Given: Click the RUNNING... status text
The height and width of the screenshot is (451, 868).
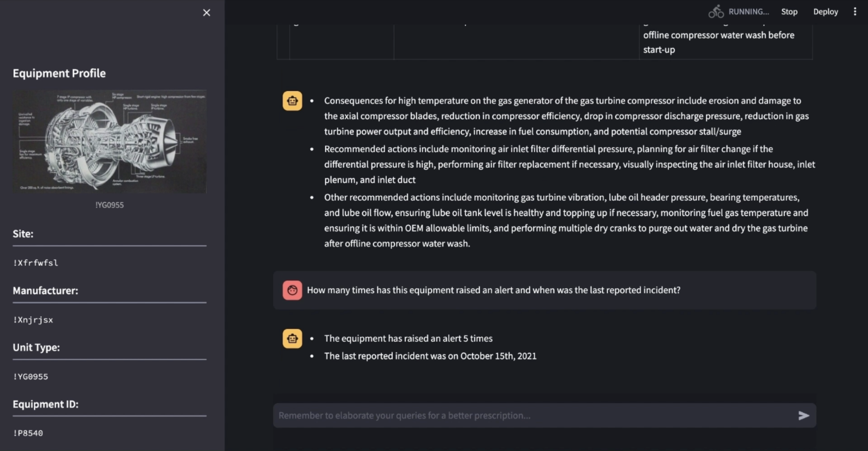Looking at the screenshot, I should pyautogui.click(x=748, y=12).
